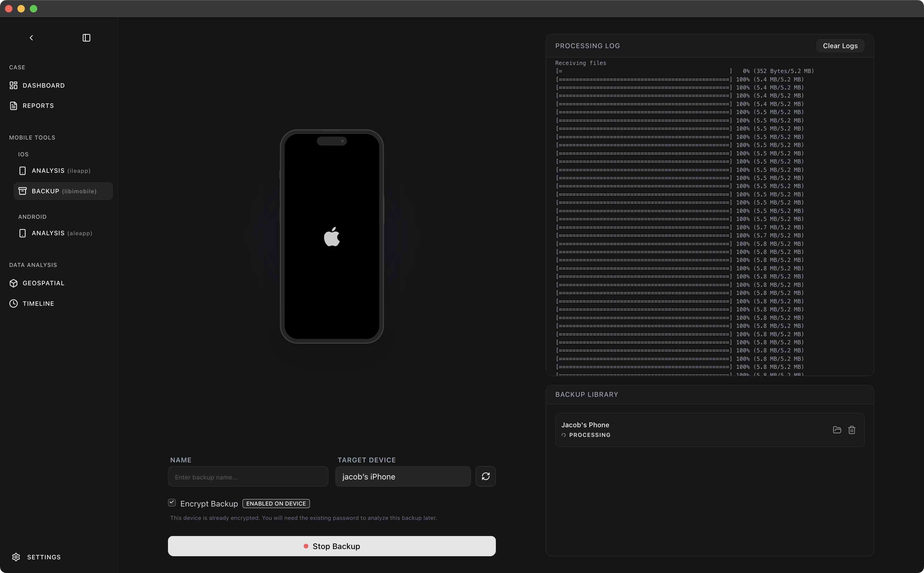This screenshot has width=924, height=573.
Task: Delete the Jacob's Phone backup
Action: pos(852,430)
